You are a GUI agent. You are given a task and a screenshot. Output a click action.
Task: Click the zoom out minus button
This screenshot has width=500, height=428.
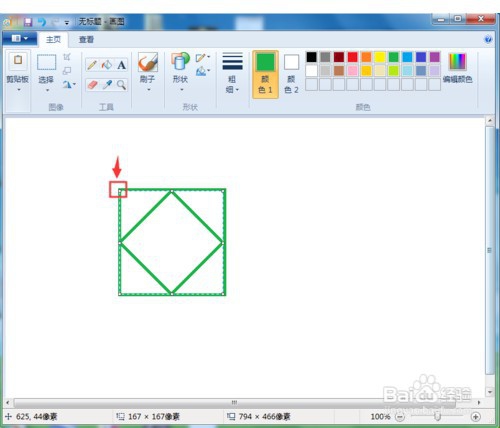(400, 416)
